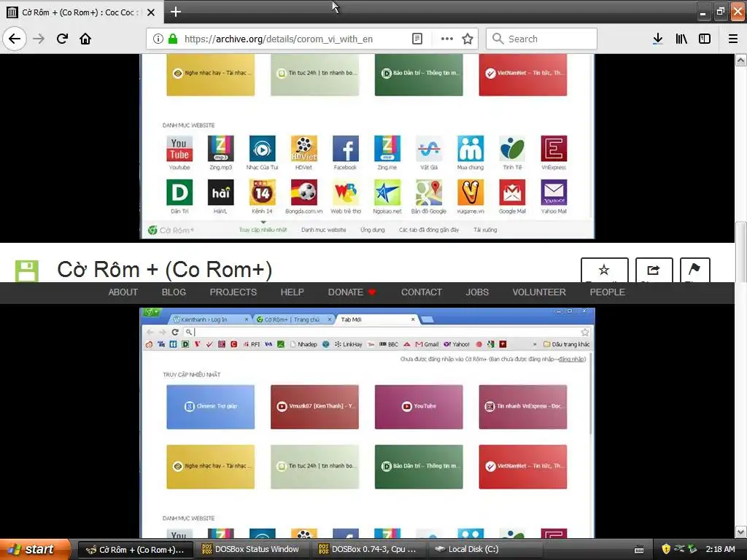The height and width of the screenshot is (560, 747).
Task: Click the Nhạc Của Tui icon
Action: 262,149
